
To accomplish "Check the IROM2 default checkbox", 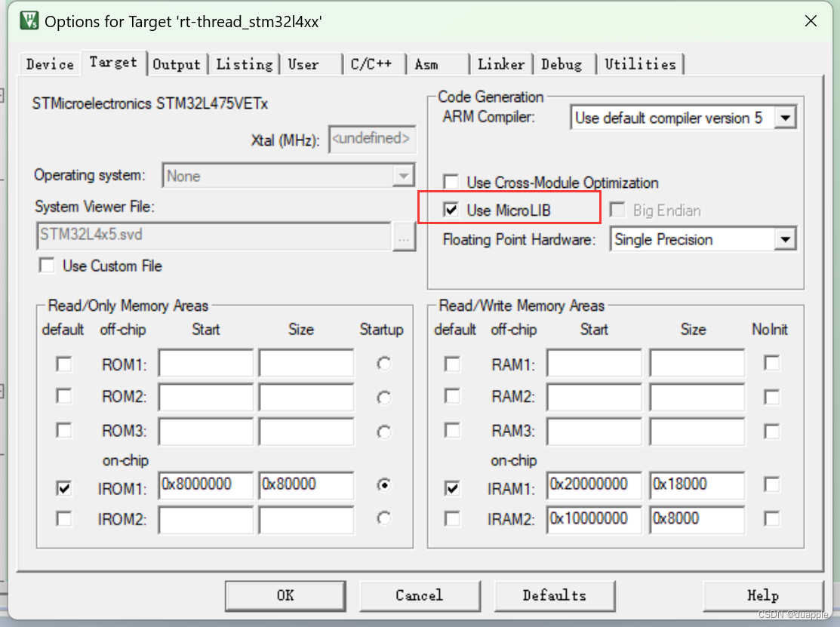I will click(x=63, y=519).
